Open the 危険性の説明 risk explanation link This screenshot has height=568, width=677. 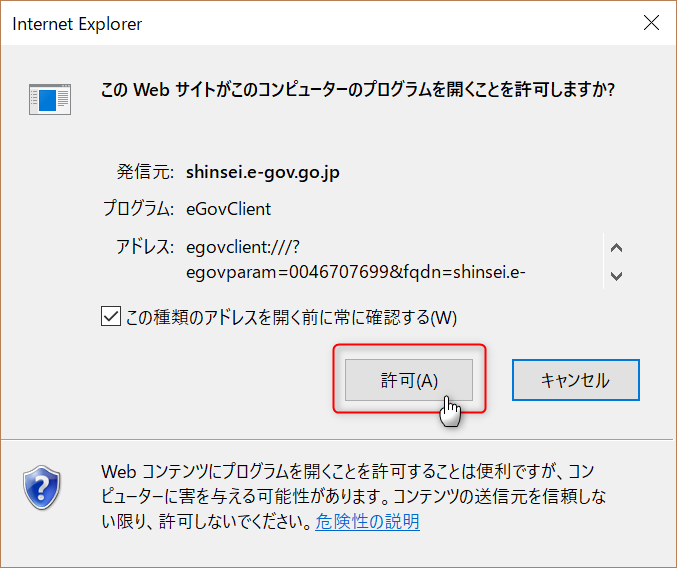click(x=367, y=522)
